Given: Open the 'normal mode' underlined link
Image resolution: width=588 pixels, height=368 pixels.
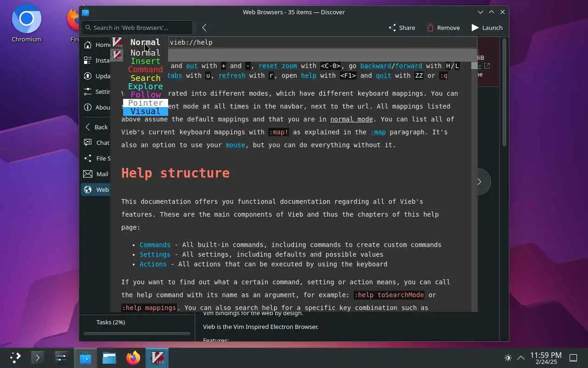Looking at the screenshot, I should pos(351,119).
